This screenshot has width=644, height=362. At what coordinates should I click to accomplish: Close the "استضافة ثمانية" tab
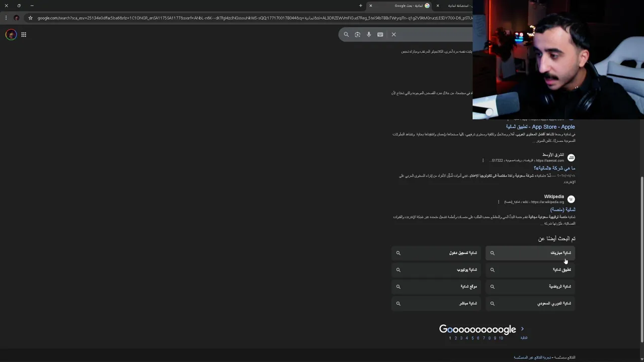point(437,6)
